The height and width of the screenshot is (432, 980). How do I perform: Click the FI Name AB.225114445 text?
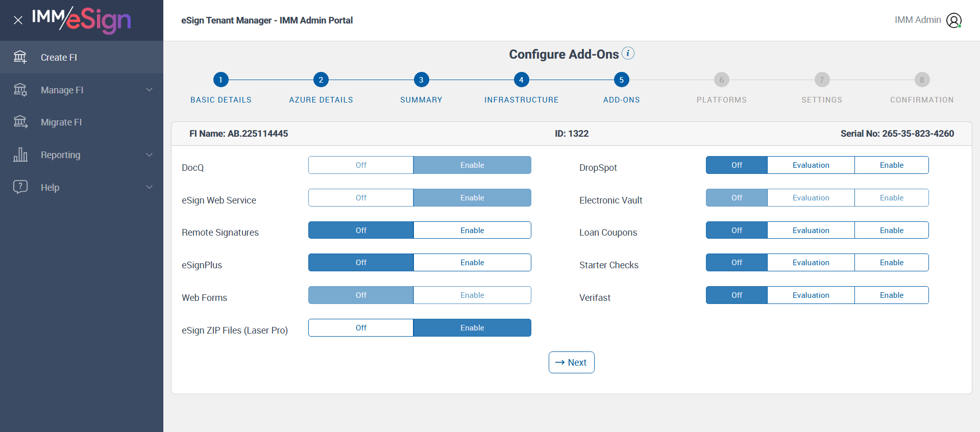pyautogui.click(x=239, y=134)
